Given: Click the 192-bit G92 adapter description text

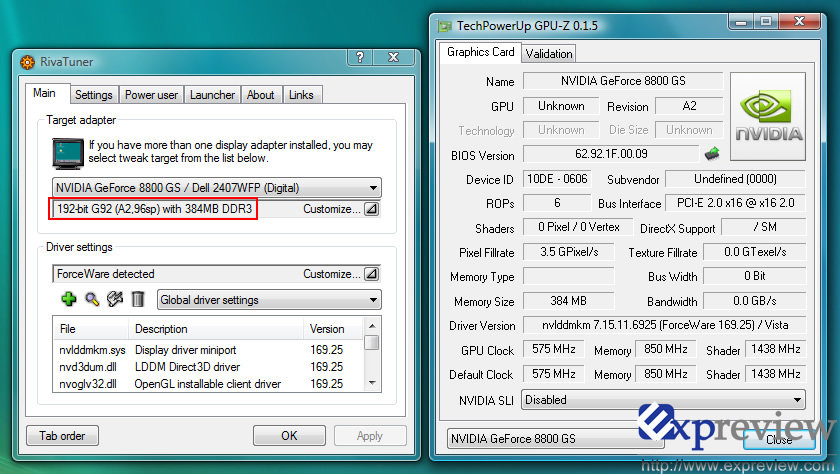Looking at the screenshot, I should [x=154, y=209].
